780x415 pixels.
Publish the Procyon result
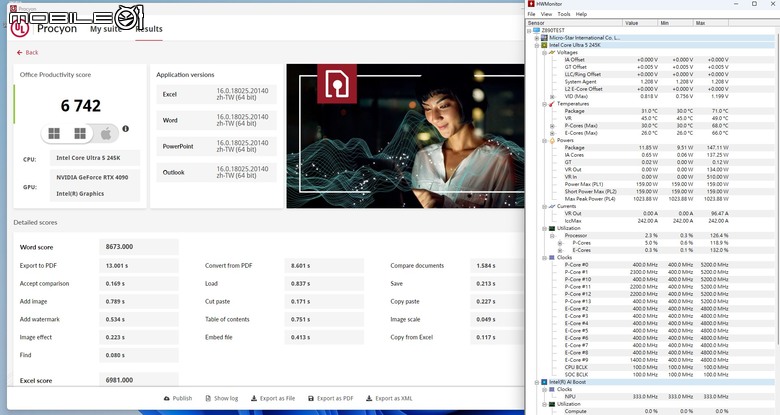[178, 398]
